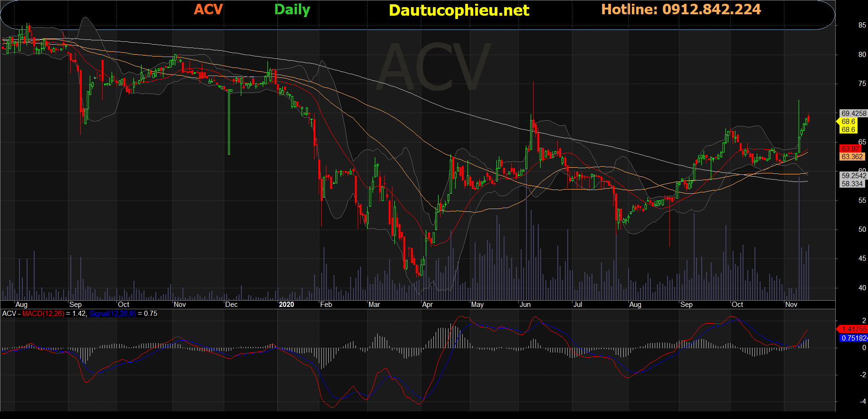This screenshot has height=419, width=868.
Task: Select the 2020 year marker on time axis
Action: click(x=286, y=305)
